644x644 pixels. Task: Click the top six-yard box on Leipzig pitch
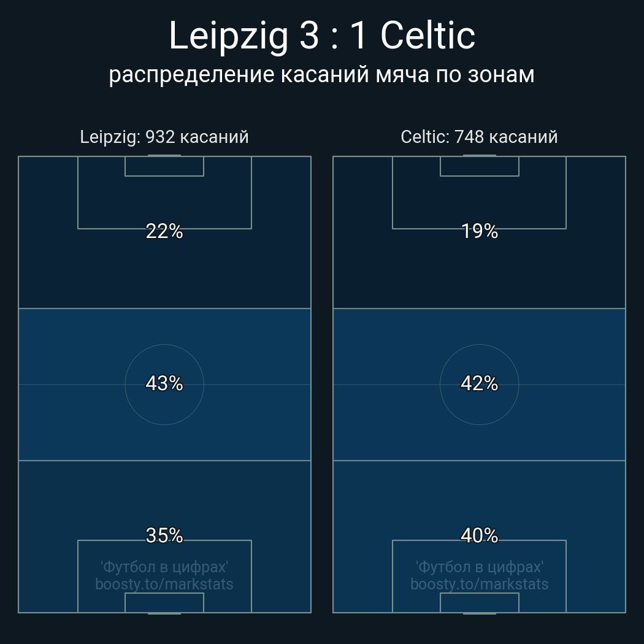pyautogui.click(x=164, y=166)
